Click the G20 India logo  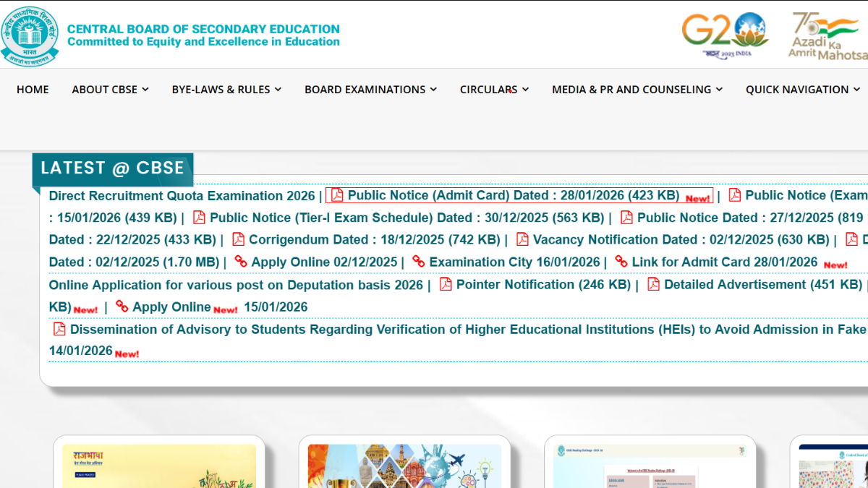point(725,35)
